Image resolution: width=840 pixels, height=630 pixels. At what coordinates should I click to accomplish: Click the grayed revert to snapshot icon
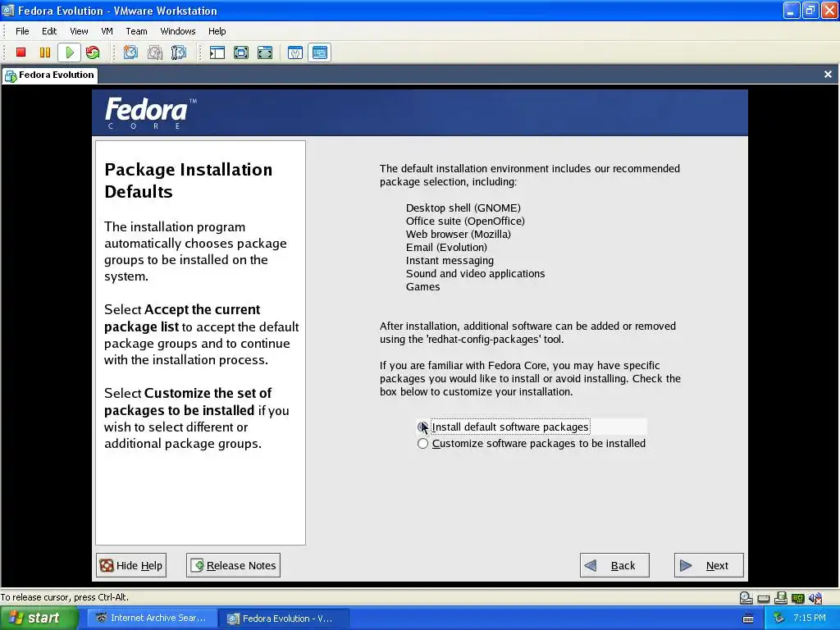click(155, 52)
